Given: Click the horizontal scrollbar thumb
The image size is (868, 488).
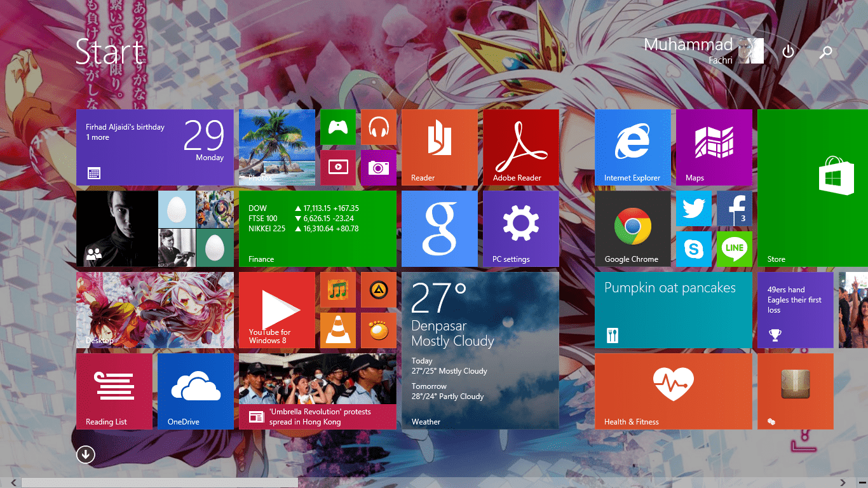Looking at the screenshot, I should tap(159, 483).
